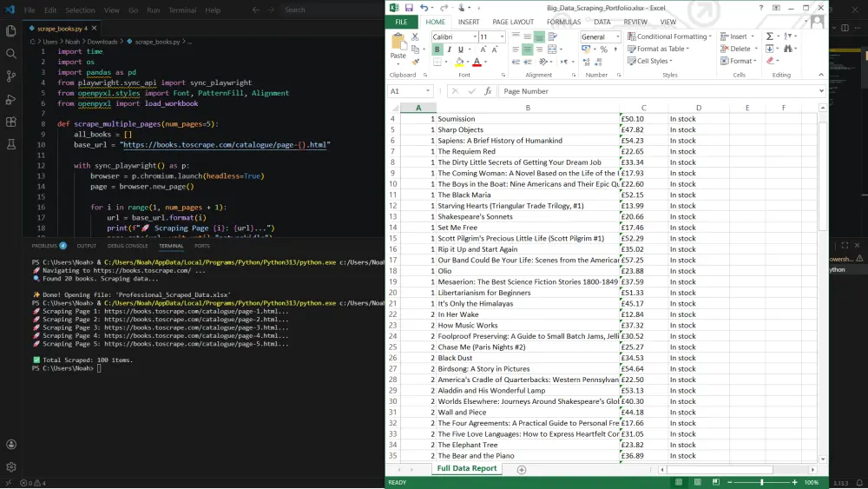Open the font size dropdown
The image size is (868, 489).
click(502, 36)
